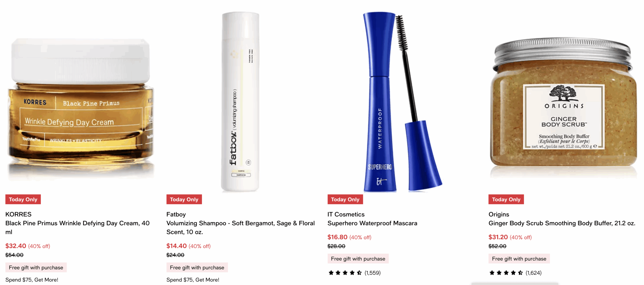Open the 1,624 reviews count
Image resolution: width=644 pixels, height=285 pixels.
pos(534,273)
